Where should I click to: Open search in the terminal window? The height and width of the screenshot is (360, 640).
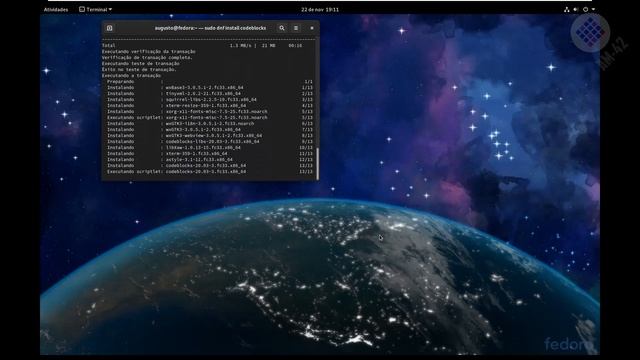tap(282, 28)
